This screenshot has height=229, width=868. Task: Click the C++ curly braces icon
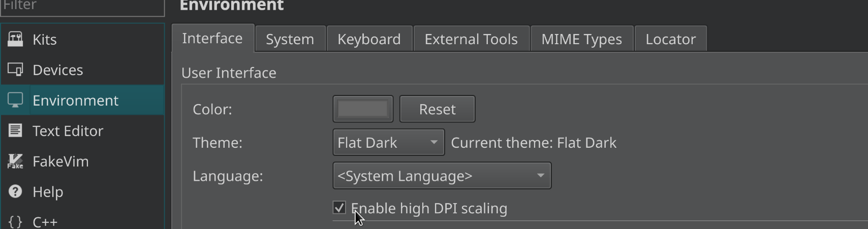[15, 222]
